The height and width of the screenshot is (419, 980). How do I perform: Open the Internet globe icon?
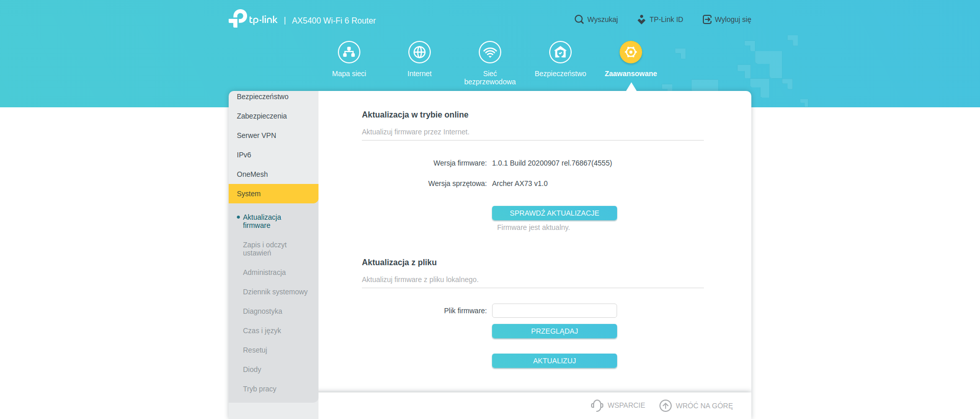click(420, 52)
